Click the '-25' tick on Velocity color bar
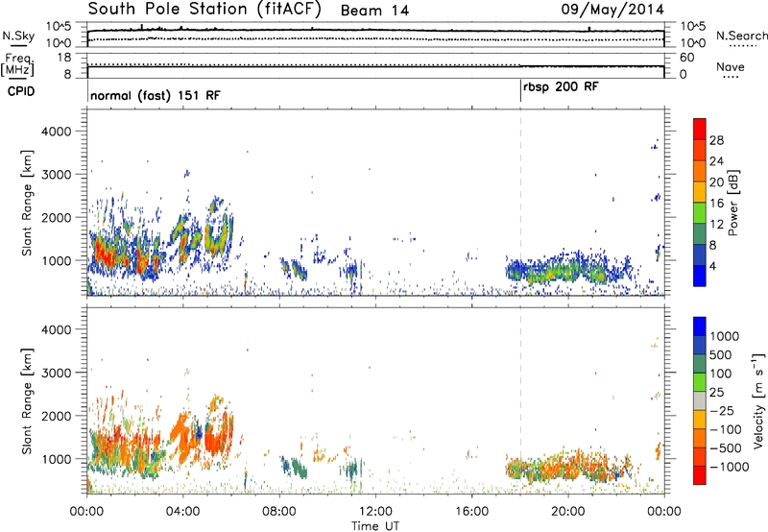Screen dimensions: 768x532 (722, 410)
